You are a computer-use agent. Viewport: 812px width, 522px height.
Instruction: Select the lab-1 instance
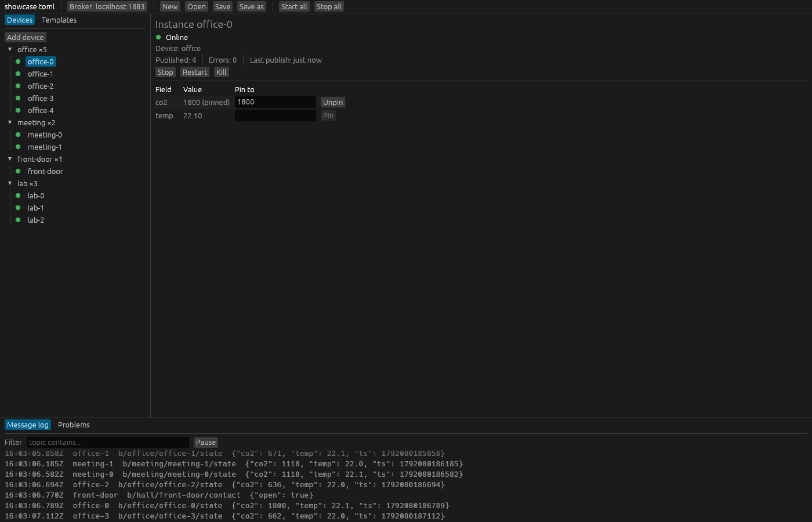36,208
